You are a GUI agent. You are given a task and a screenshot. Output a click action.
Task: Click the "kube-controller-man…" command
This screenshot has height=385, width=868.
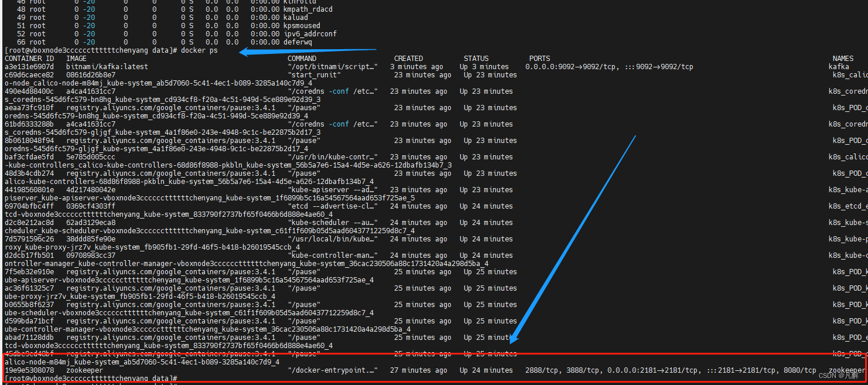click(333, 255)
